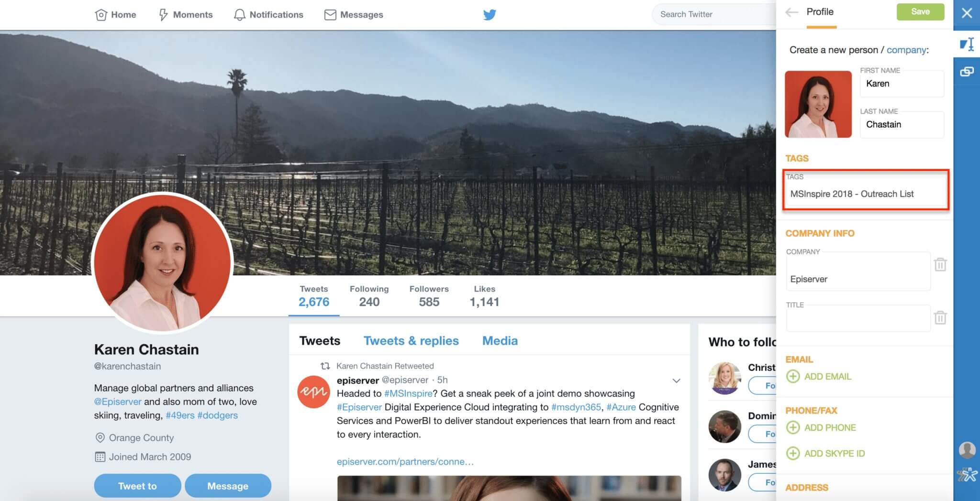Screen dimensions: 980x501
Task: Open the Notifications tab
Action: click(x=268, y=15)
